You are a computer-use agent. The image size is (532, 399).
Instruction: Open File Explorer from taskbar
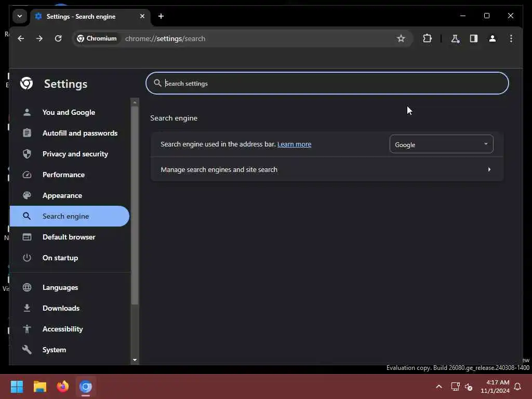tap(40, 387)
